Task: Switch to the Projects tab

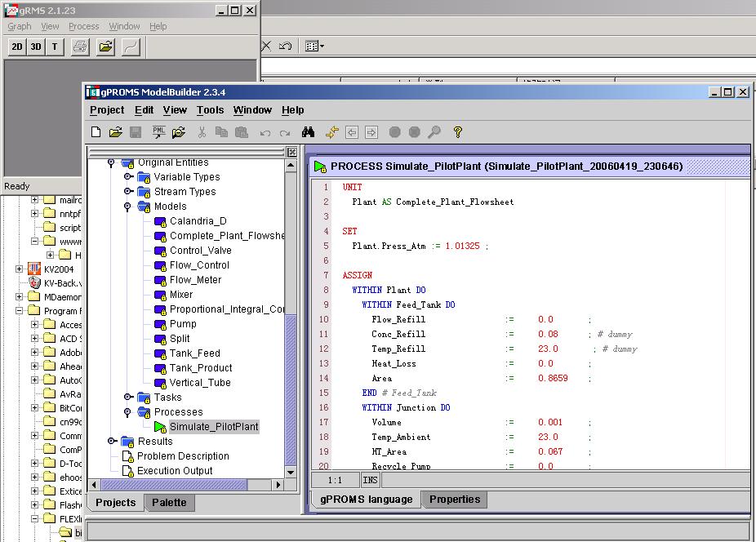Action: pyautogui.click(x=116, y=503)
